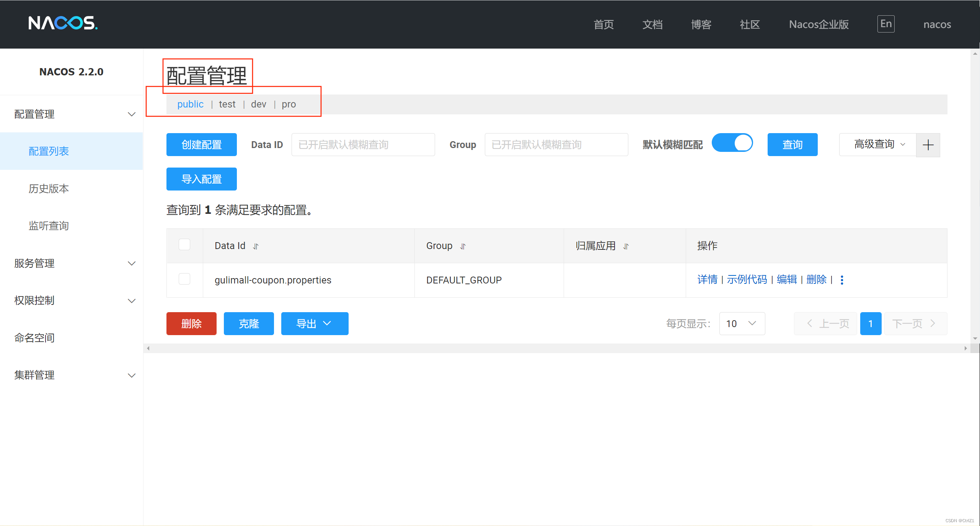Click 编辑 for gulimall-coupon.properties
The height and width of the screenshot is (526, 980).
coord(787,280)
